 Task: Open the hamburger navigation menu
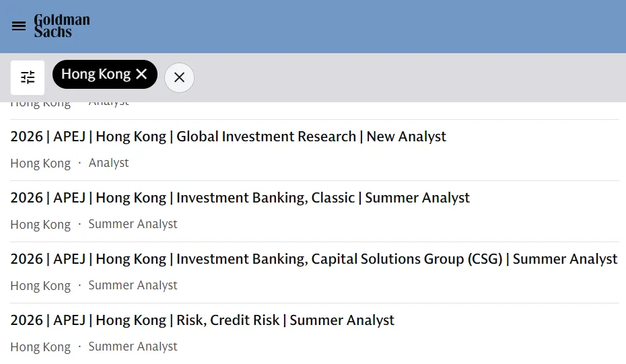[x=19, y=26]
